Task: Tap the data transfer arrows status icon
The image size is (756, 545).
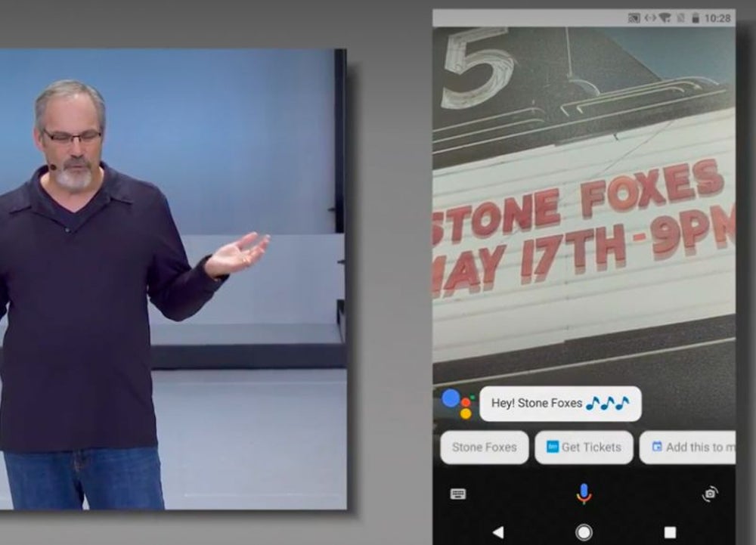Action: [650, 18]
